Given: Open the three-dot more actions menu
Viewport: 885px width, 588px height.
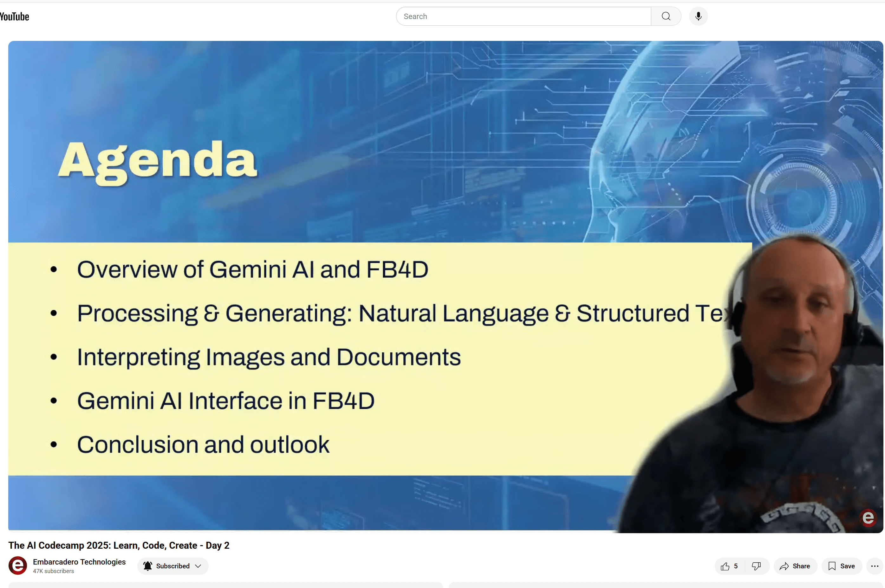Looking at the screenshot, I should tap(875, 566).
